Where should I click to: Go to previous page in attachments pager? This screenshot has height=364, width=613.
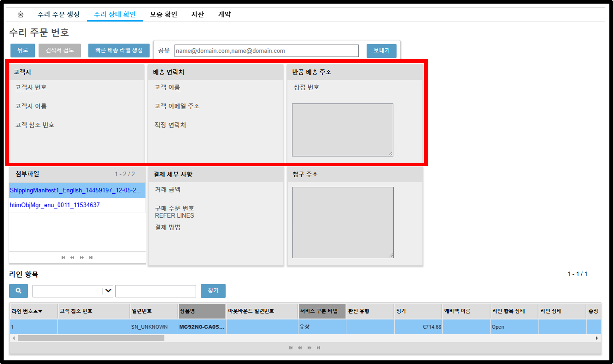[72, 257]
